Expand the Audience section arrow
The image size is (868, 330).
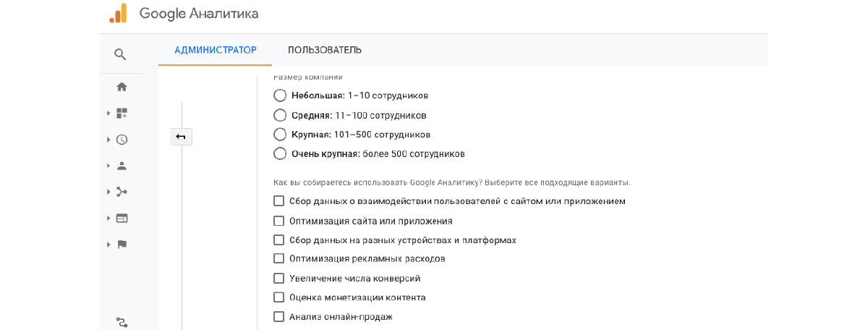[109, 166]
